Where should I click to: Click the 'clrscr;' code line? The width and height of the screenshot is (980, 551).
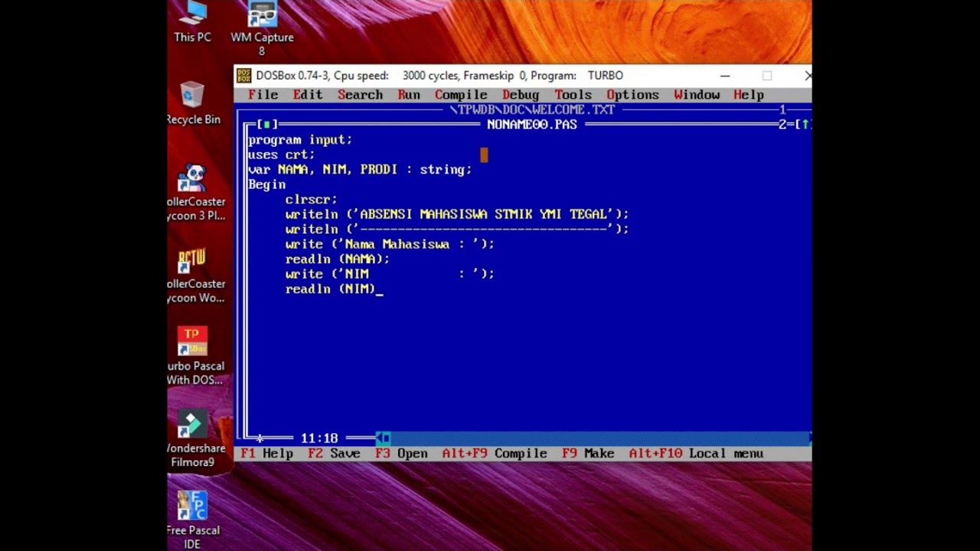311,199
